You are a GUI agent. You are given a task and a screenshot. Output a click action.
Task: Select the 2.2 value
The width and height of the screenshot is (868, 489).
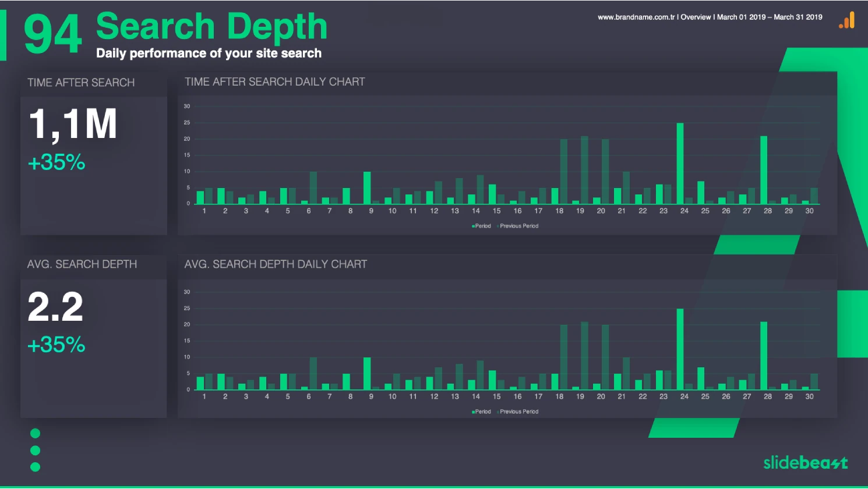click(x=55, y=307)
